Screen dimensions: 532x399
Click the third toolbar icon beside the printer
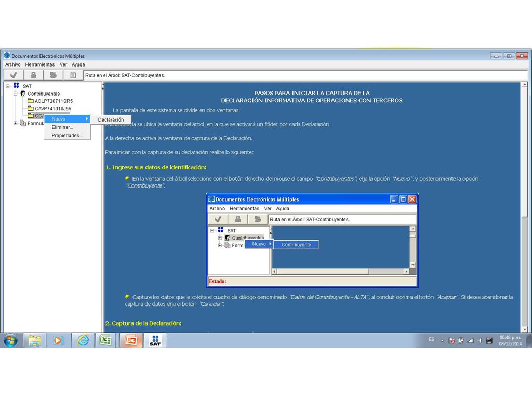[53, 75]
